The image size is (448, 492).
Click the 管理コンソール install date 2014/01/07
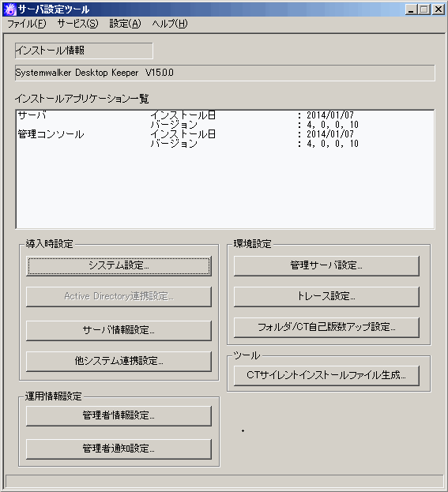click(x=330, y=134)
